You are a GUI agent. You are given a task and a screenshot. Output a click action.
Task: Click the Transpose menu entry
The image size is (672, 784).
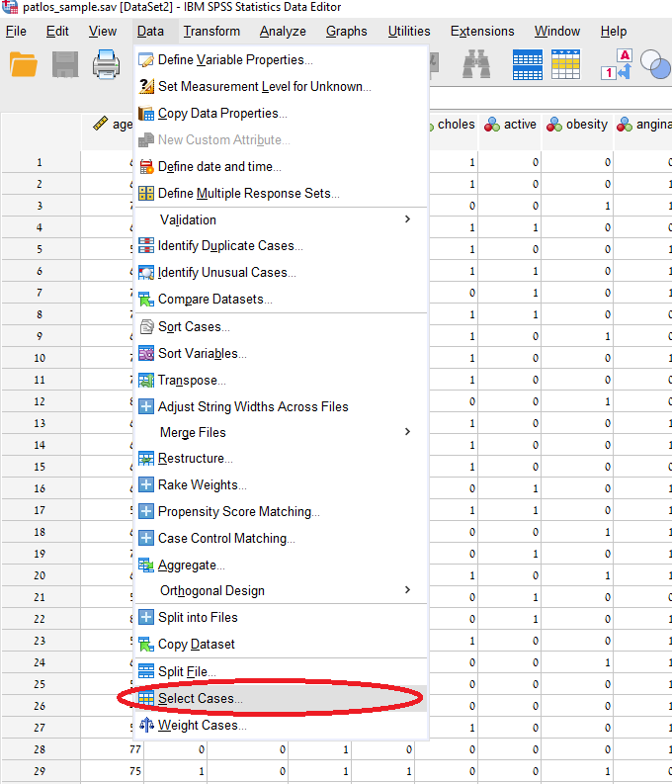point(192,381)
